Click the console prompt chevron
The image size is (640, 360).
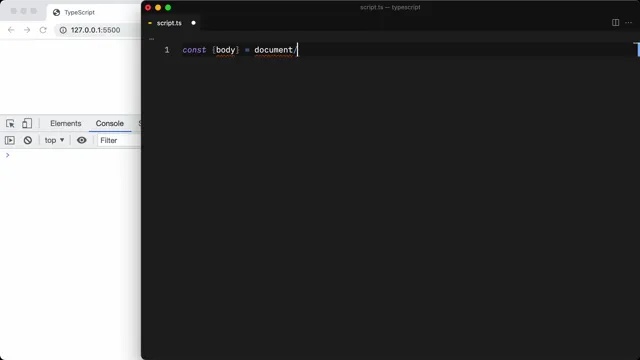7,155
